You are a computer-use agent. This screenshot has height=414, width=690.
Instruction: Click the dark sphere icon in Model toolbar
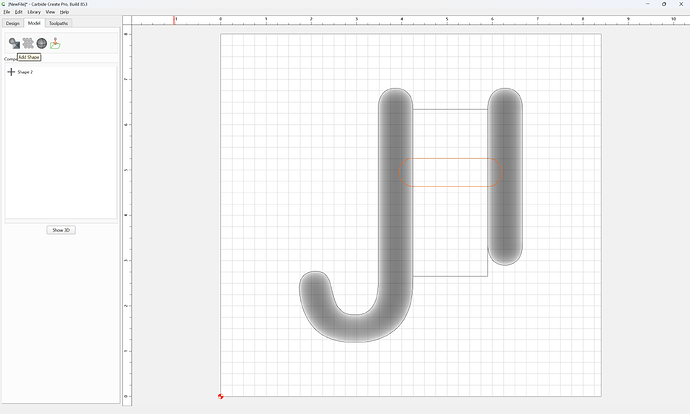42,43
